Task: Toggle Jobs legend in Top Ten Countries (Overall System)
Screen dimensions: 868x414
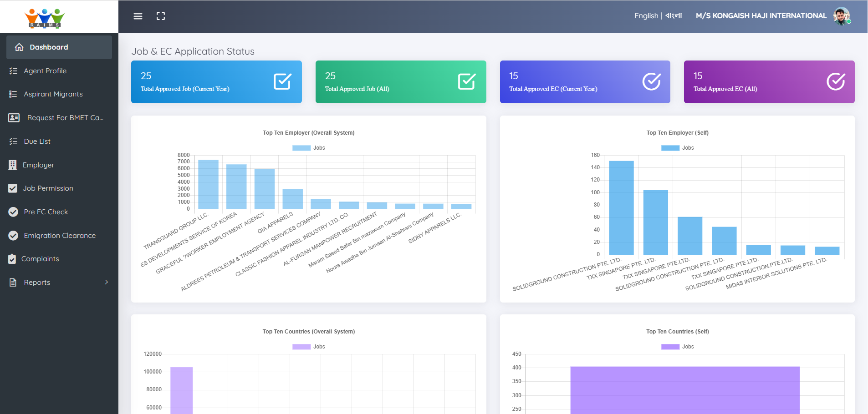Action: [x=309, y=347]
